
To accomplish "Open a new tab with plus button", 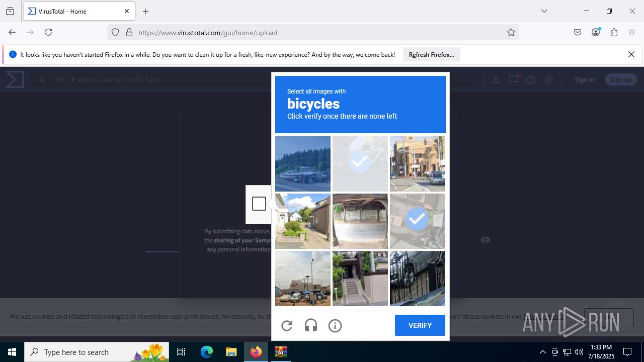I will tap(146, 11).
